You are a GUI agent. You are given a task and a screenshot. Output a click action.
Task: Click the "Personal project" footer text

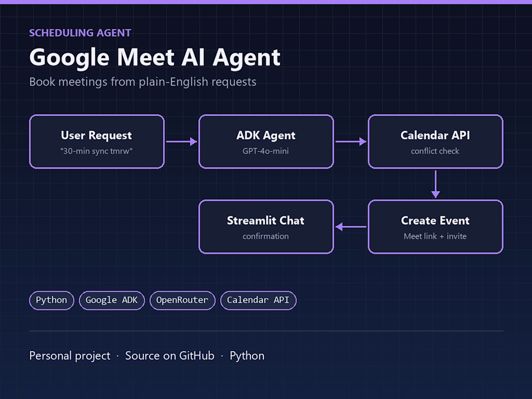coord(70,356)
